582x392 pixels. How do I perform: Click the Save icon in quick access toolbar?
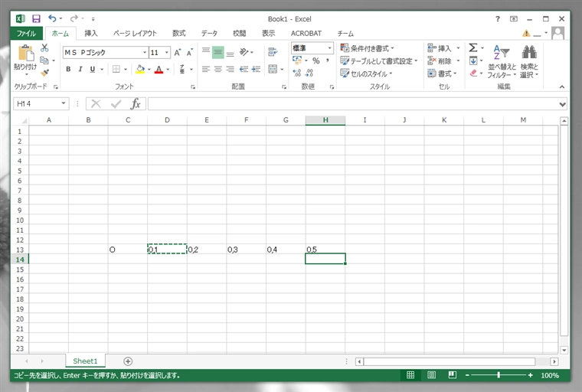tap(36, 18)
